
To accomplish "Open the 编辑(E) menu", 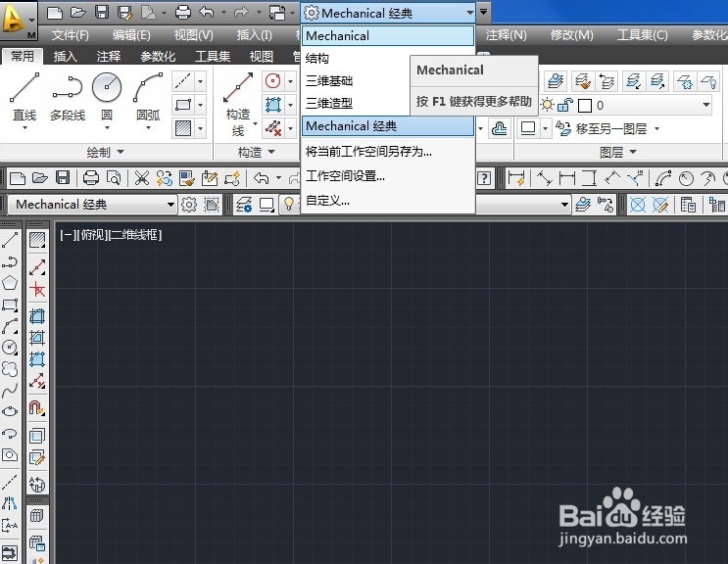I will click(x=131, y=35).
